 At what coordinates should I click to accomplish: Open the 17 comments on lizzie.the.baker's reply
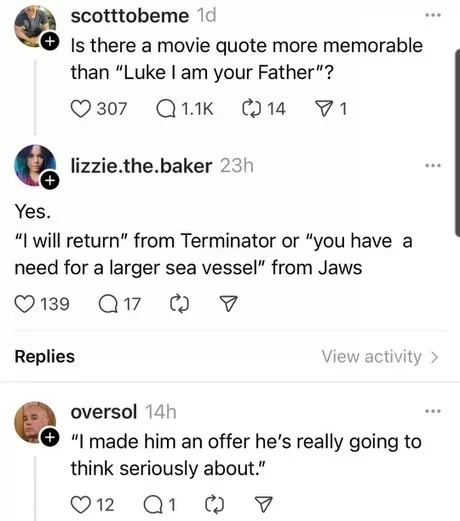(x=108, y=304)
